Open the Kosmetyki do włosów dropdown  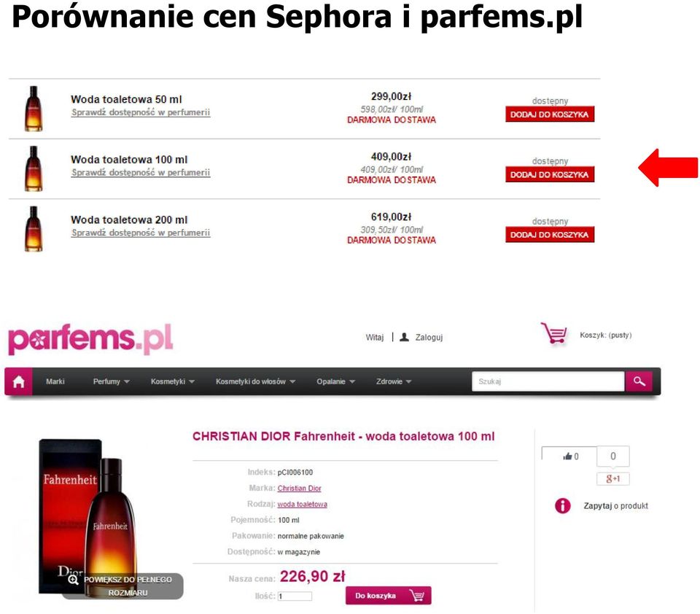[255, 381]
